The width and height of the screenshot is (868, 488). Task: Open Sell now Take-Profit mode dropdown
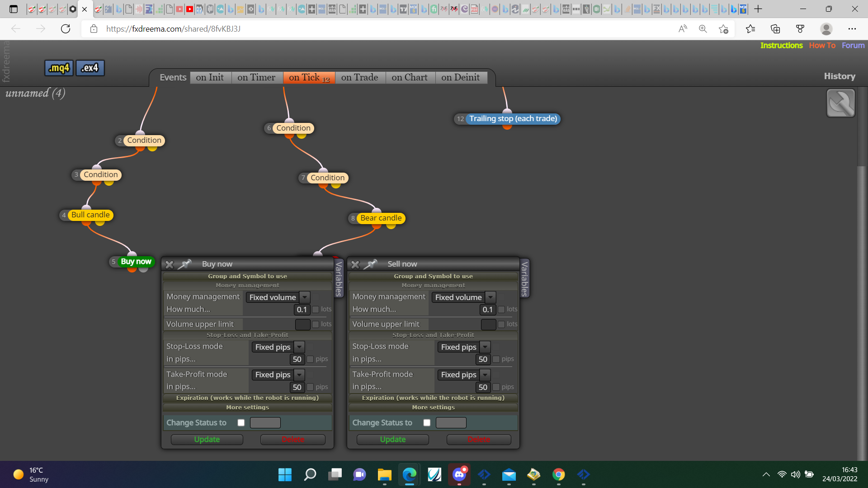(x=464, y=375)
